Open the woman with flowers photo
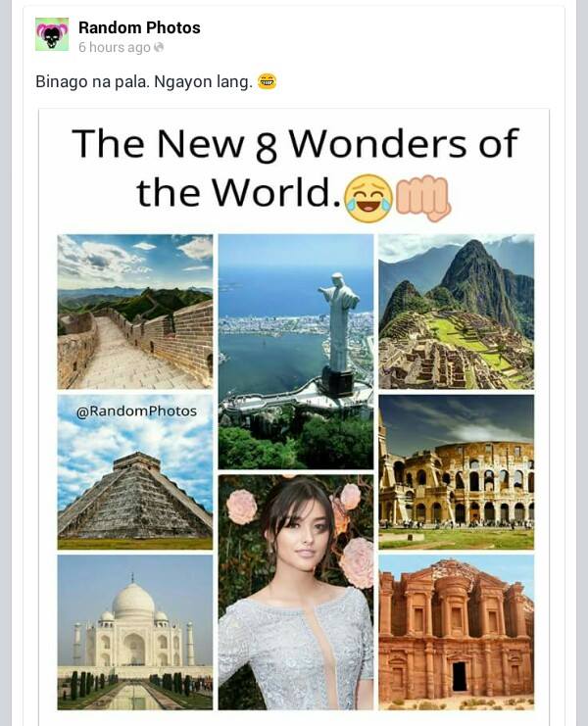Viewport: 588px width, 726px height. pos(296,592)
